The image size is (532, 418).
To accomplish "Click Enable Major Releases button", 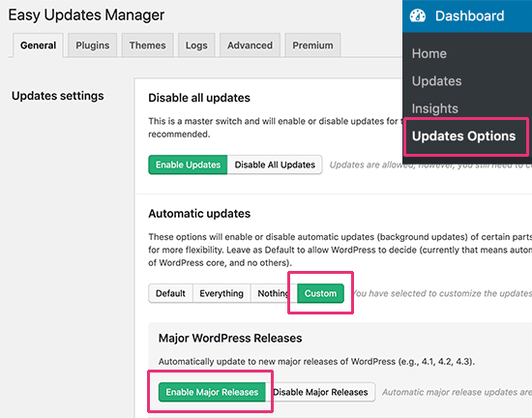I will tap(212, 392).
